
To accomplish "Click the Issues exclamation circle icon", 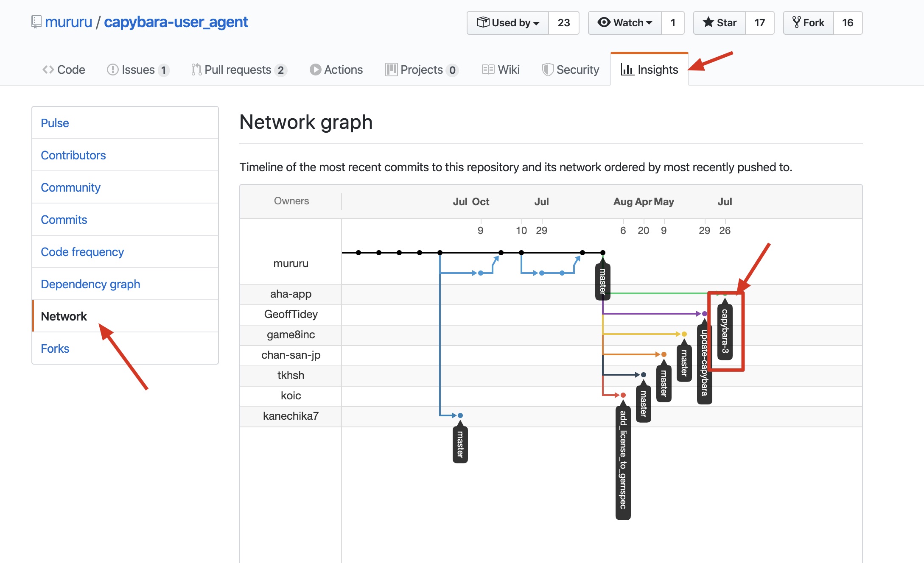I will coord(112,70).
